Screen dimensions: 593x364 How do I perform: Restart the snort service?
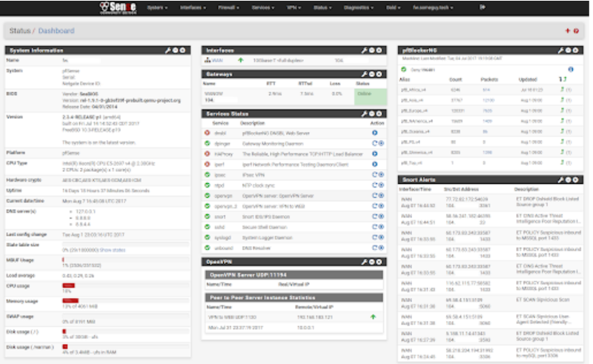[374, 216]
